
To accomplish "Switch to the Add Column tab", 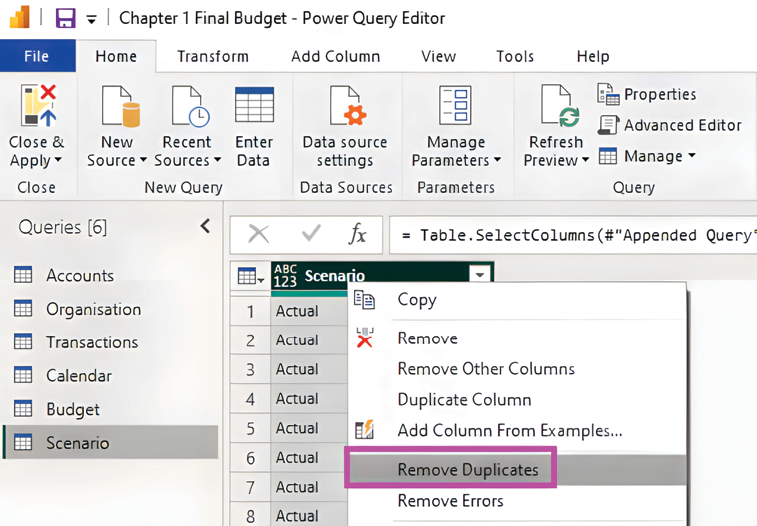I will [336, 56].
